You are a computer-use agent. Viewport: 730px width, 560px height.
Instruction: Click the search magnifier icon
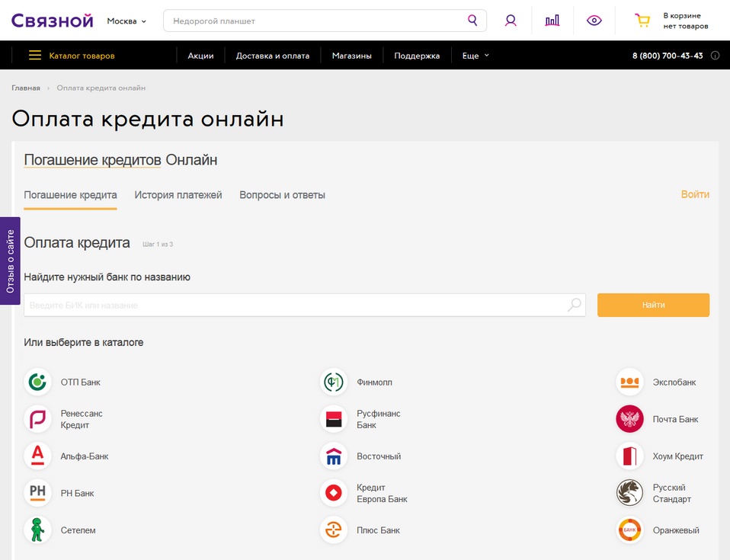(472, 21)
